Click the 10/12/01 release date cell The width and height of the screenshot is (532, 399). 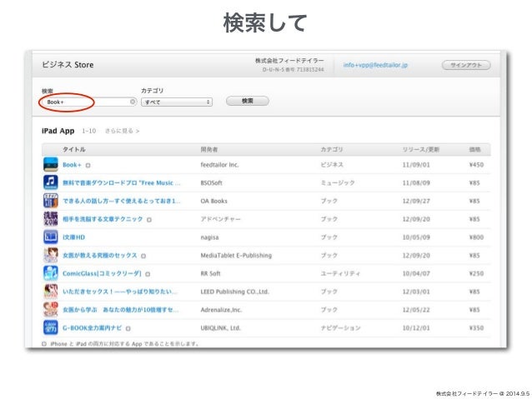click(x=416, y=328)
